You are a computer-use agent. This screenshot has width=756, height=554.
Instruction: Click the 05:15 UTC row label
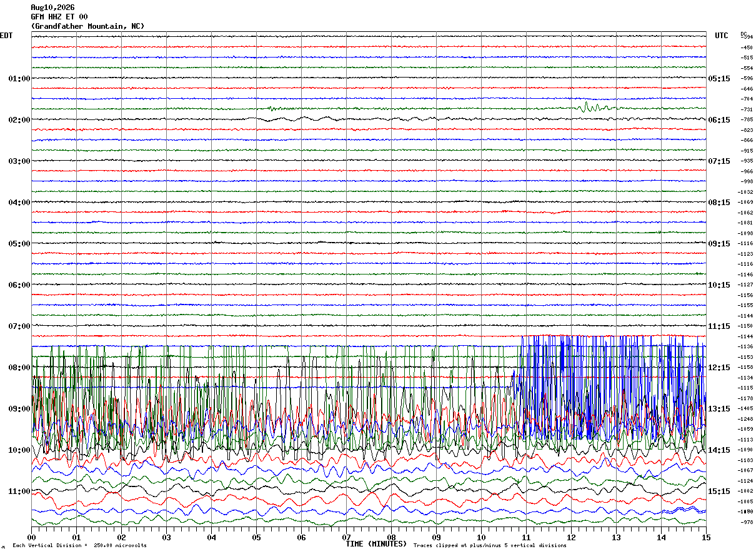[x=719, y=79]
